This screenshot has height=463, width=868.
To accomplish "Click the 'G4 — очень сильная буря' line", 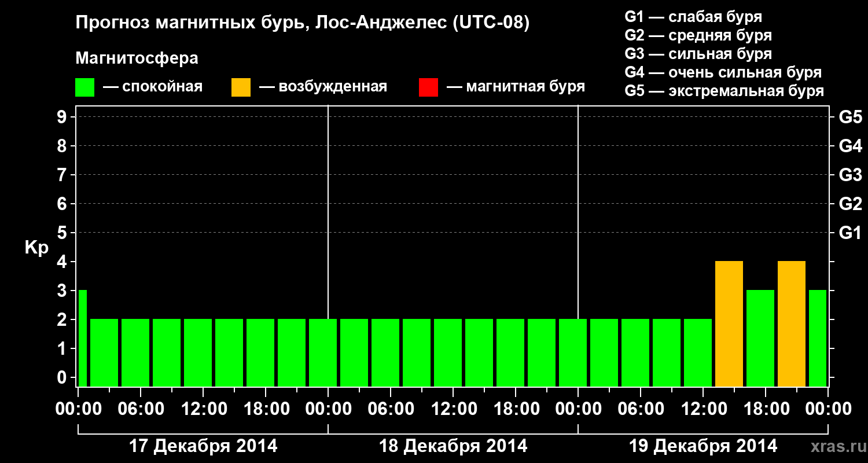I will tap(723, 72).
